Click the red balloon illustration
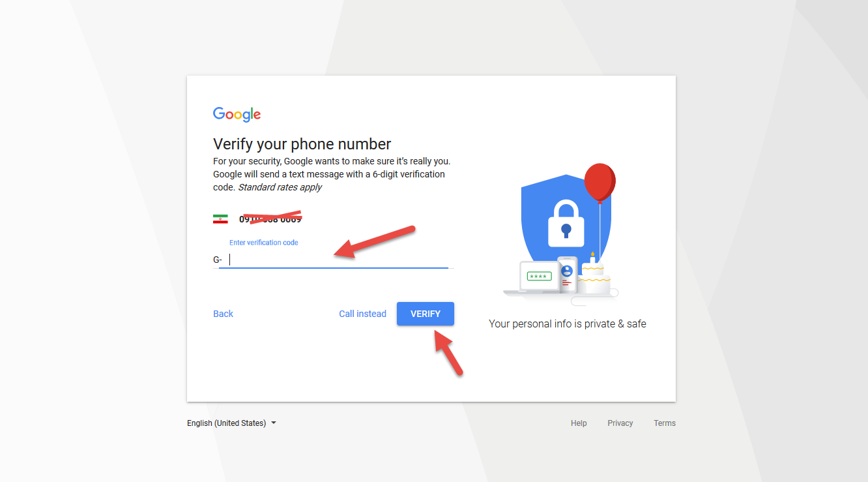868x482 pixels. click(x=600, y=182)
